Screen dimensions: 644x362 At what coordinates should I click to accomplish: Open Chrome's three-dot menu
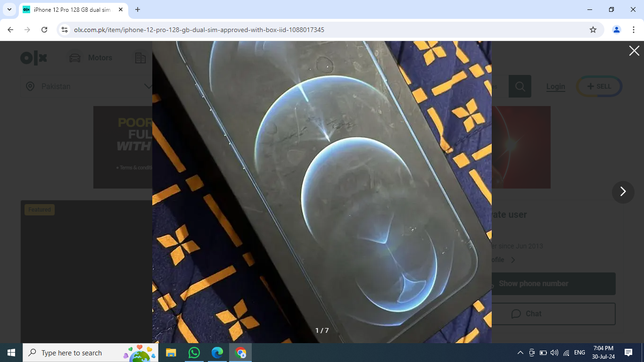coord(634,30)
